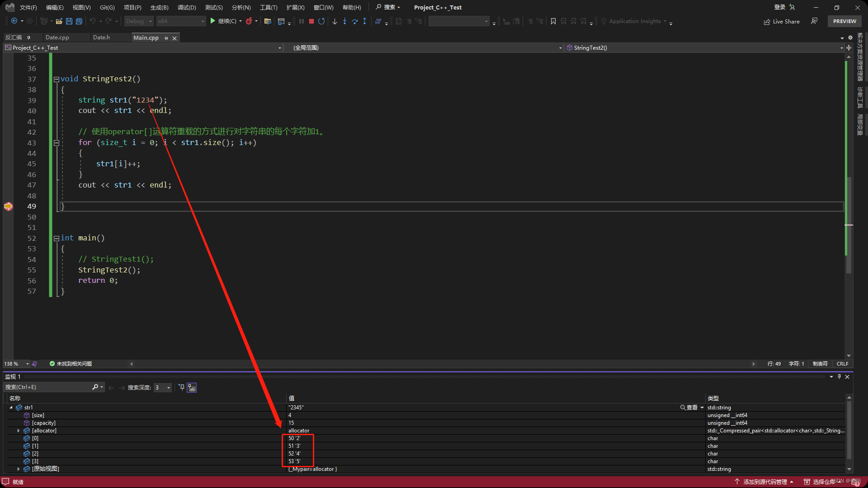This screenshot has width=868, height=488.
Task: Continue debugging with the green play button
Action: point(212,21)
